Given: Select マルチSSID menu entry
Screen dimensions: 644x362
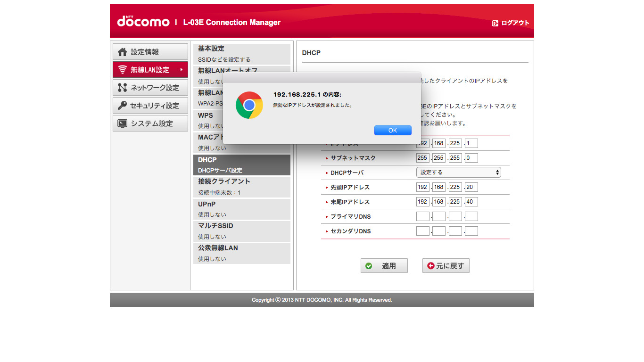Looking at the screenshot, I should [x=241, y=231].
